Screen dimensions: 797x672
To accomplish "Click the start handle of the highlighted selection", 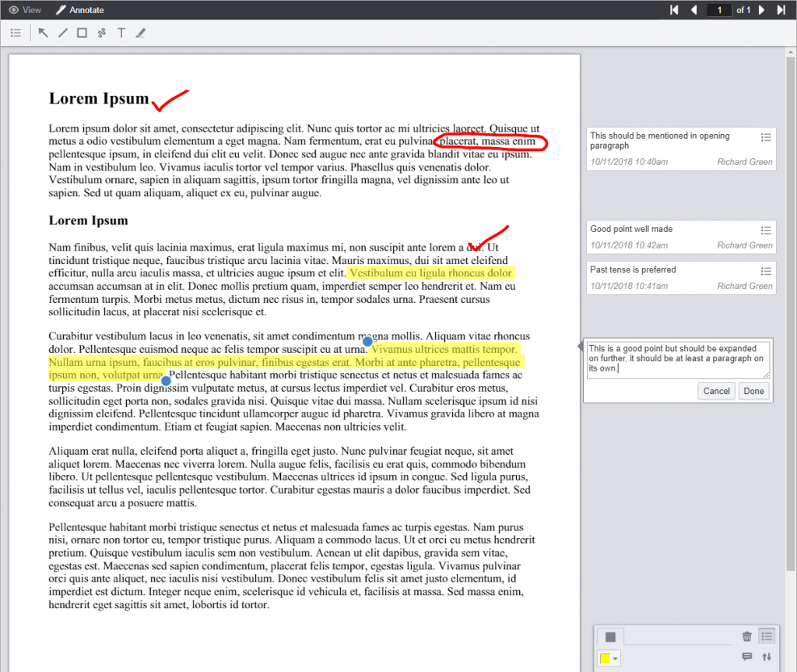I will [367, 341].
